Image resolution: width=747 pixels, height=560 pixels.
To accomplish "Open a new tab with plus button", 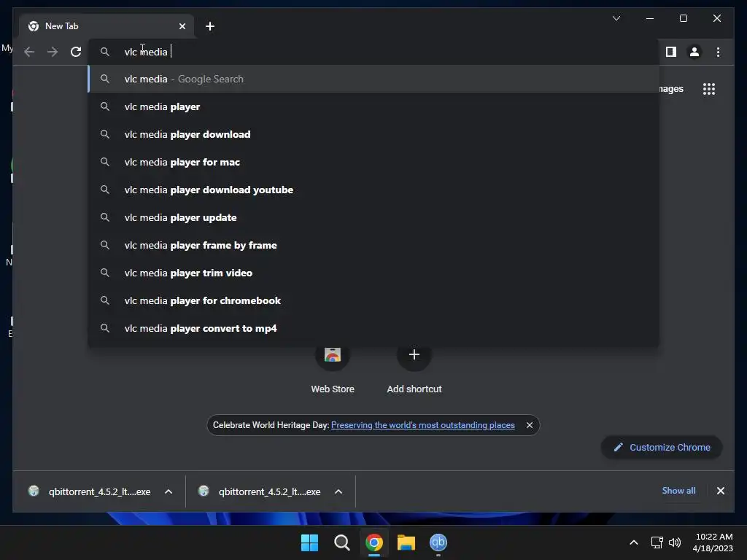I will pos(210,26).
